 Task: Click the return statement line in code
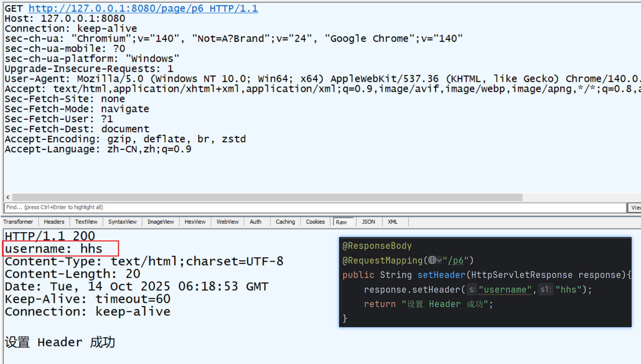[x=429, y=304]
